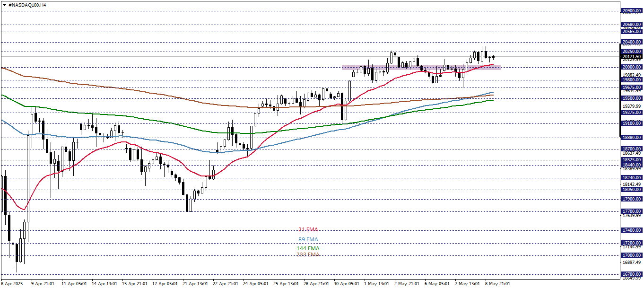Viewport: 644px width, 289px height.
Task: Click the #NASDAQ100,H4 chart title
Action: pyautogui.click(x=27, y=4)
